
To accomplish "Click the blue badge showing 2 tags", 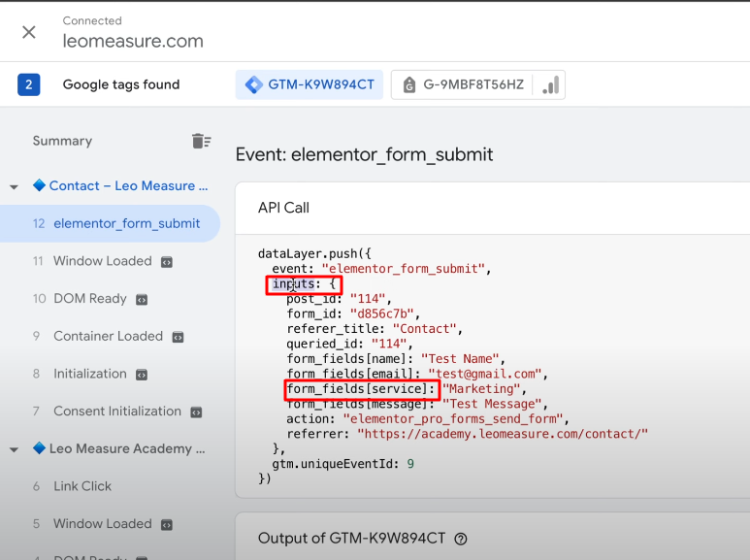I will point(28,84).
